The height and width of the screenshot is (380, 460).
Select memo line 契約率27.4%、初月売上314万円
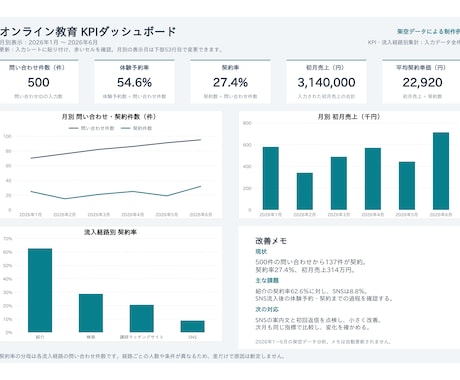[x=305, y=270]
